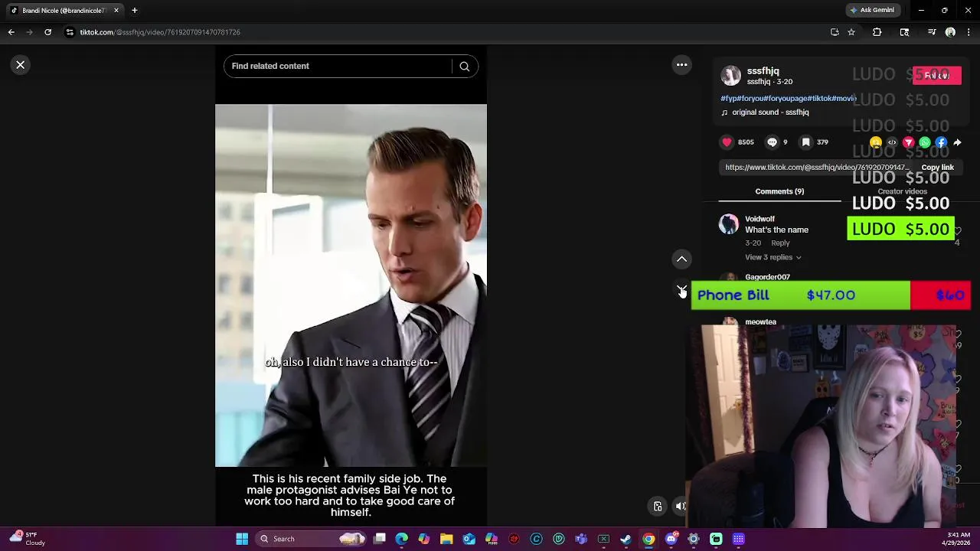Viewport: 980px width, 551px height.
Task: Open Chrome tab search icon
Action: click(x=904, y=32)
